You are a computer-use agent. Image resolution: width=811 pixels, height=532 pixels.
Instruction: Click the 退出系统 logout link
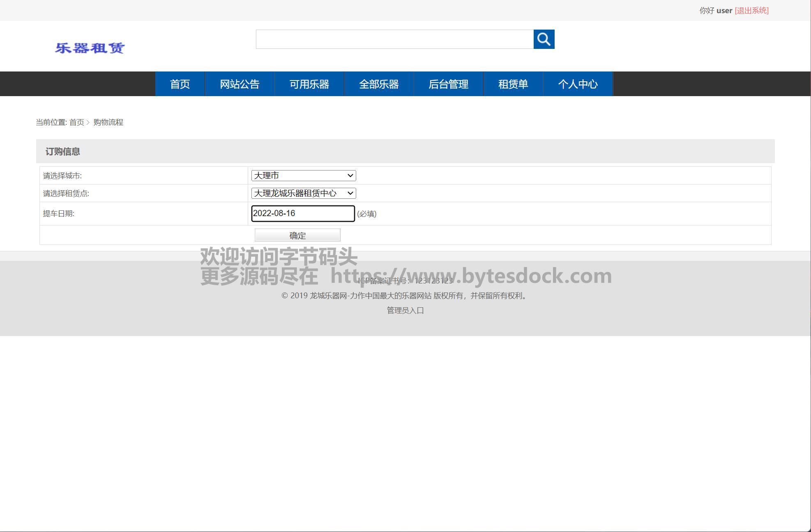click(751, 11)
